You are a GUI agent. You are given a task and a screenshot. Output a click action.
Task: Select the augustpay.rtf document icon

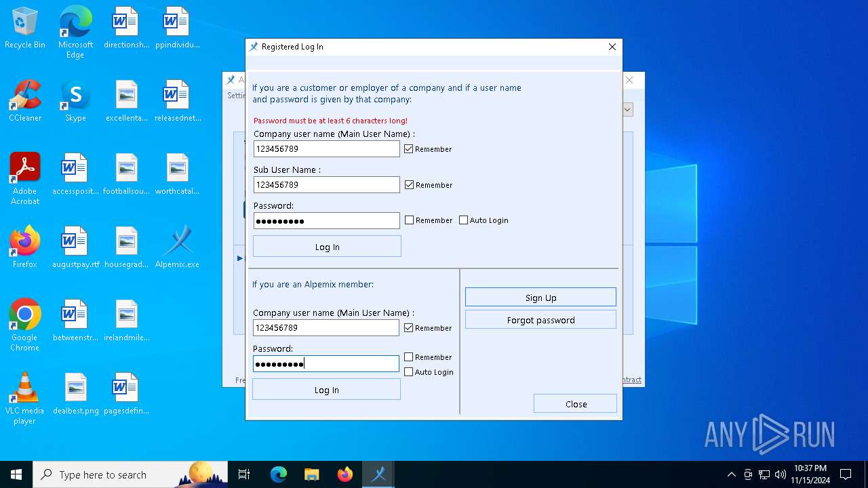75,247
